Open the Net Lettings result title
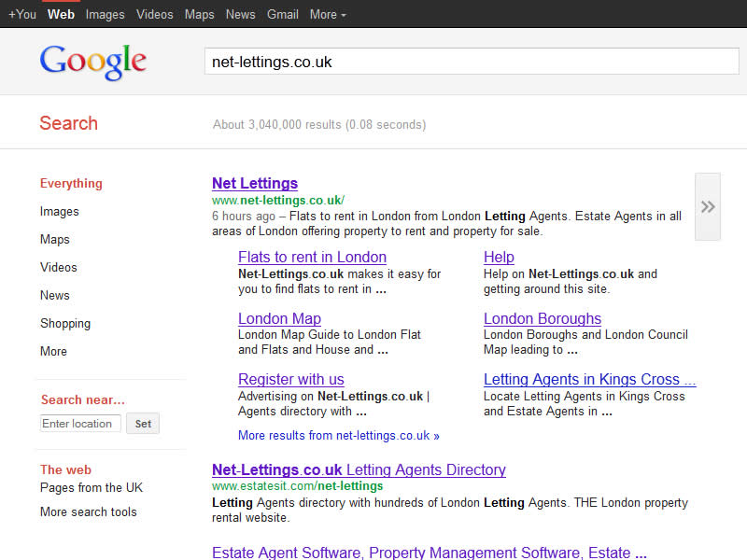 click(255, 183)
